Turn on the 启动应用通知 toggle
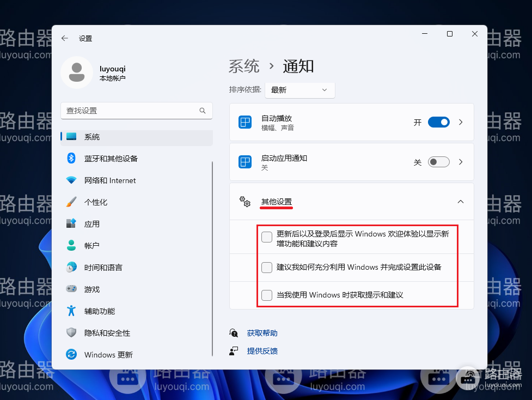The image size is (532, 400). tap(439, 162)
